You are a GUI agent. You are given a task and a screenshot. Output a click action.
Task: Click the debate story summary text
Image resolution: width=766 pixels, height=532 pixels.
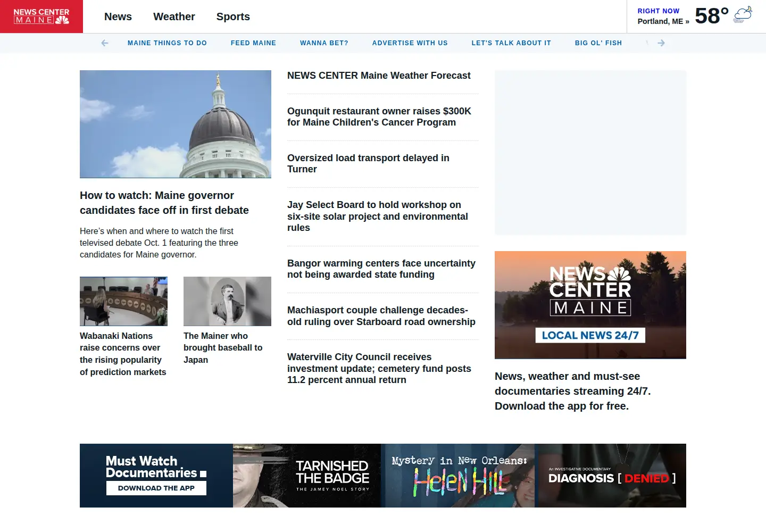pos(159,243)
